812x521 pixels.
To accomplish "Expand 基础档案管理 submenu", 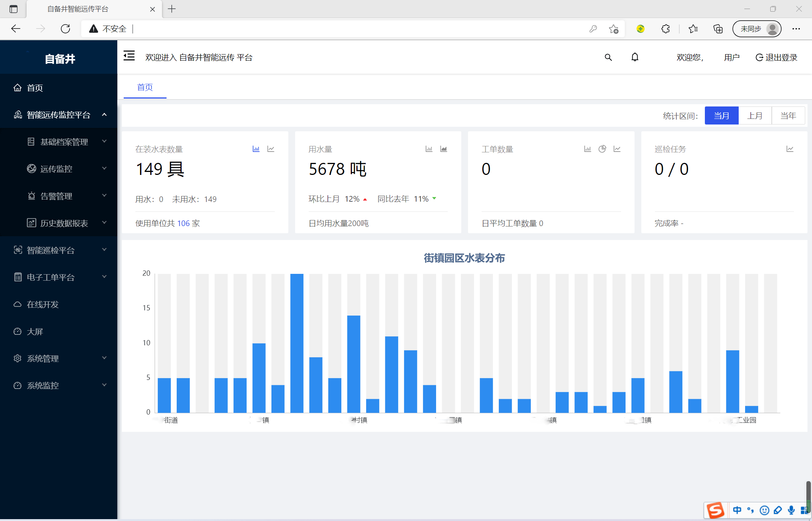I will pyautogui.click(x=64, y=142).
